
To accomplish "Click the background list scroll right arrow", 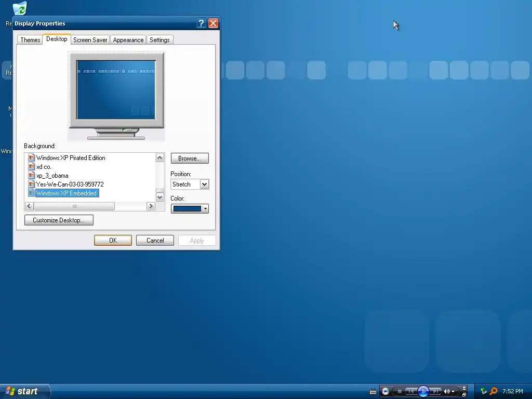I will pos(151,206).
